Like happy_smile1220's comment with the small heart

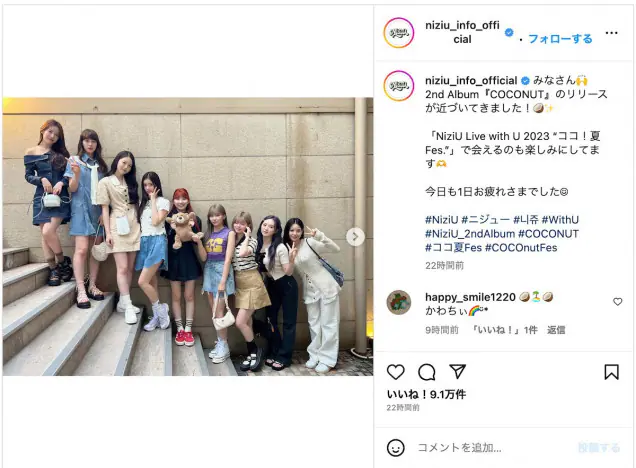tap(617, 302)
